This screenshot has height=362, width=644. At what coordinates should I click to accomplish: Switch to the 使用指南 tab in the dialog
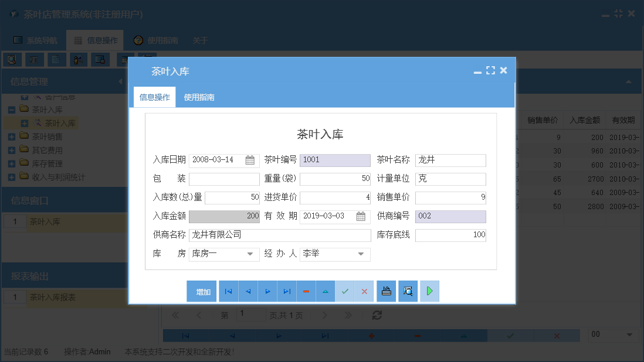[x=199, y=97]
